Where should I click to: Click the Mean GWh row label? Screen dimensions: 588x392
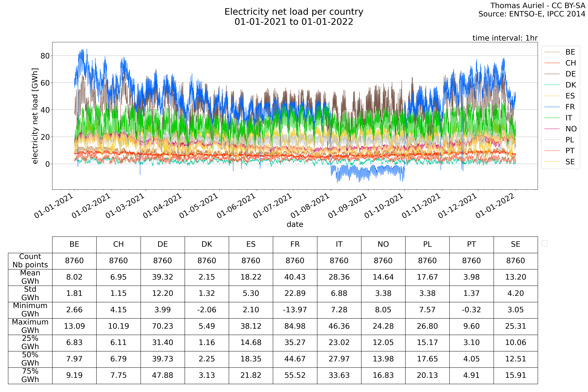point(30,277)
